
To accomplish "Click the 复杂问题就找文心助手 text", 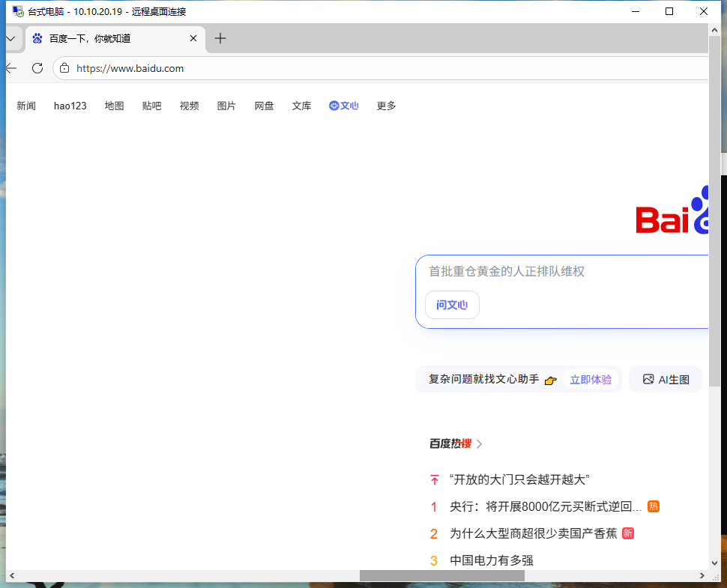I will coord(483,380).
